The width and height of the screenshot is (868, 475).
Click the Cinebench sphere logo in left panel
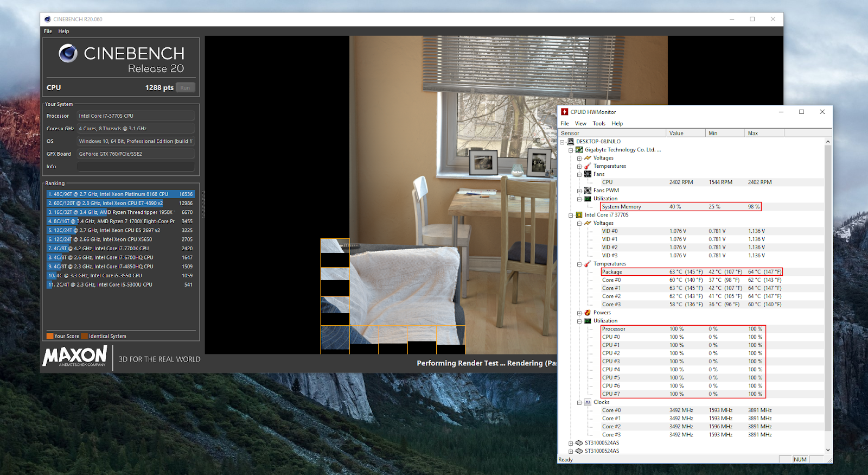68,53
